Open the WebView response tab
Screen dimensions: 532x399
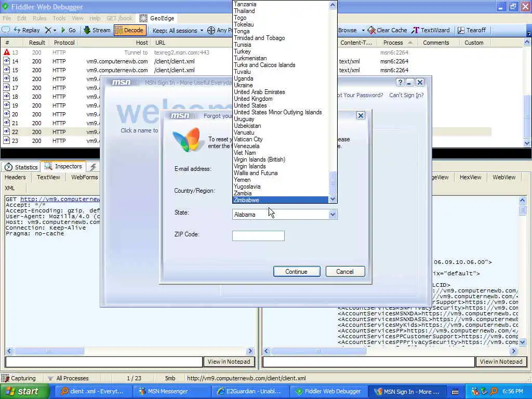pos(504,177)
